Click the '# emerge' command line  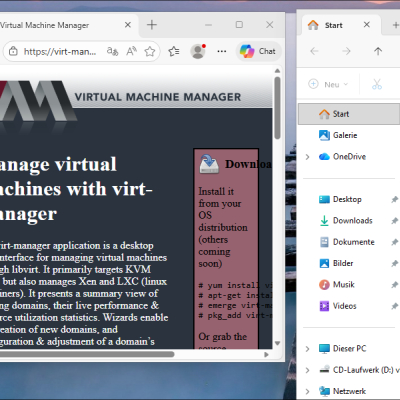coord(235,305)
